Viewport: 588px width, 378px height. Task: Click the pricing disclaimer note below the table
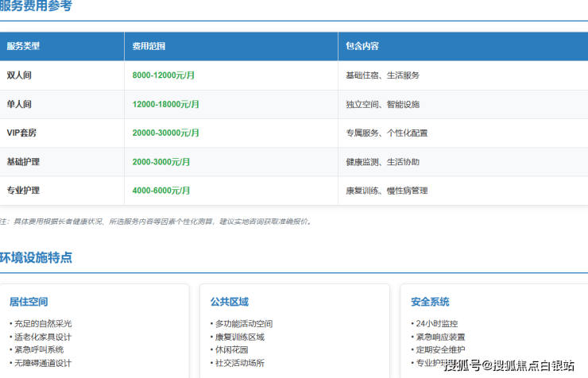pos(156,222)
